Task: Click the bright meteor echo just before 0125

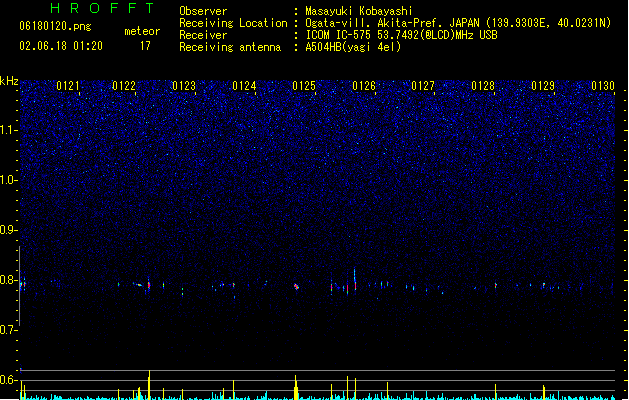Action: tap(296, 286)
